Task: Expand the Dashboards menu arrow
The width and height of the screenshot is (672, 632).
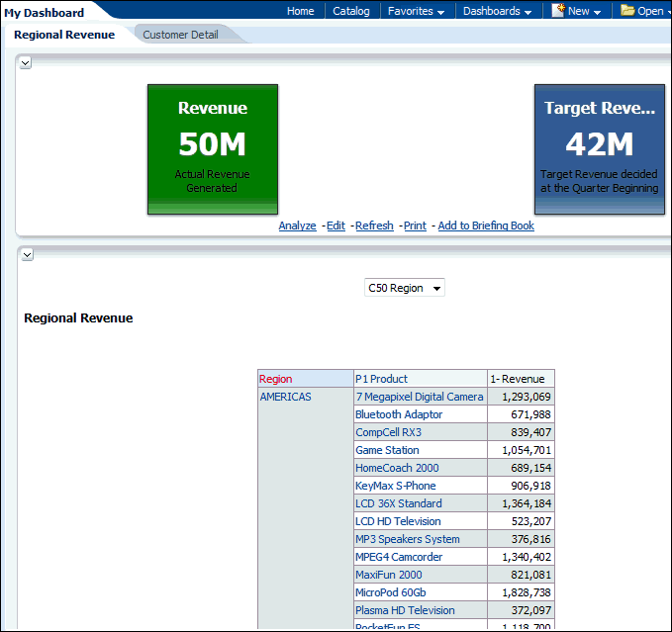Action: coord(528,13)
